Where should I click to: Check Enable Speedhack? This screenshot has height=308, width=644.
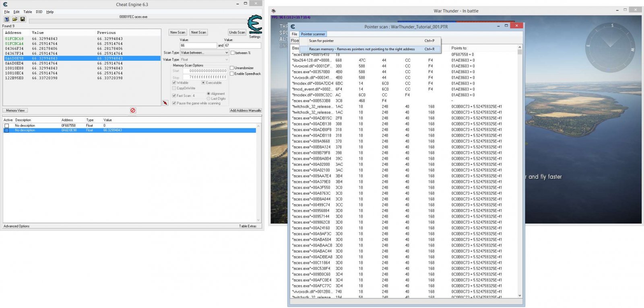point(232,74)
